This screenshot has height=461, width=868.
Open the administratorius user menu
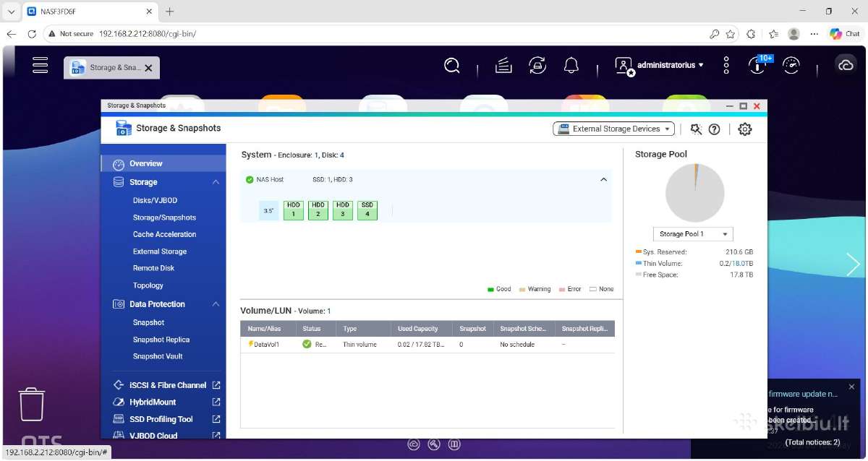pos(659,66)
